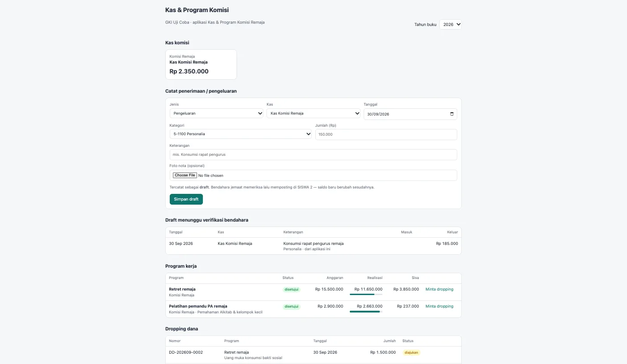The height and width of the screenshot is (364, 627).
Task: Focus the Jumlah (Rp) input field
Action: pos(386,134)
